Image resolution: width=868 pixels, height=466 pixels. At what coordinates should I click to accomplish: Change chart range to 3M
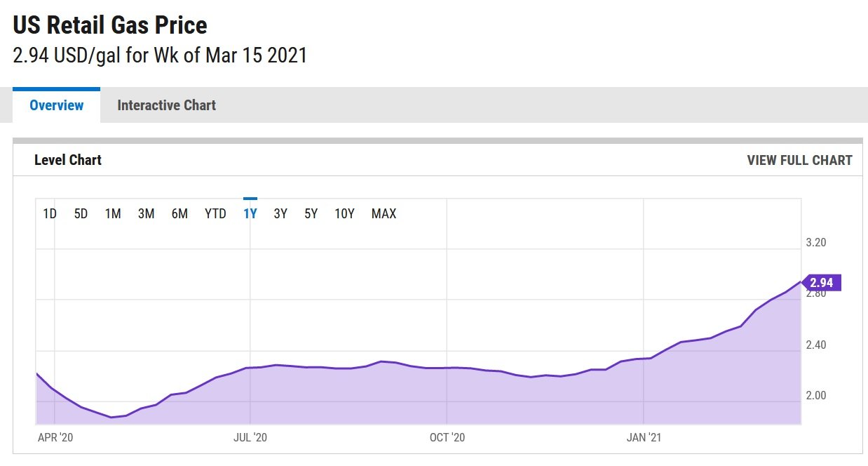point(146,214)
